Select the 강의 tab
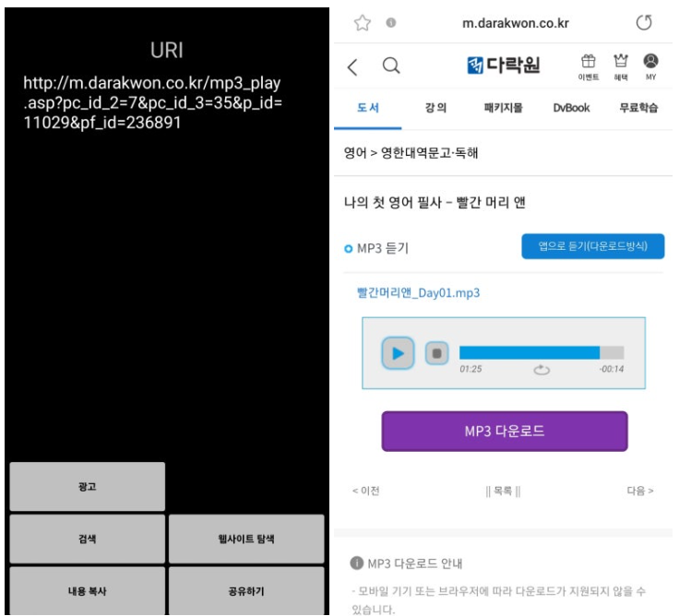The height and width of the screenshot is (616, 679). pos(435,108)
